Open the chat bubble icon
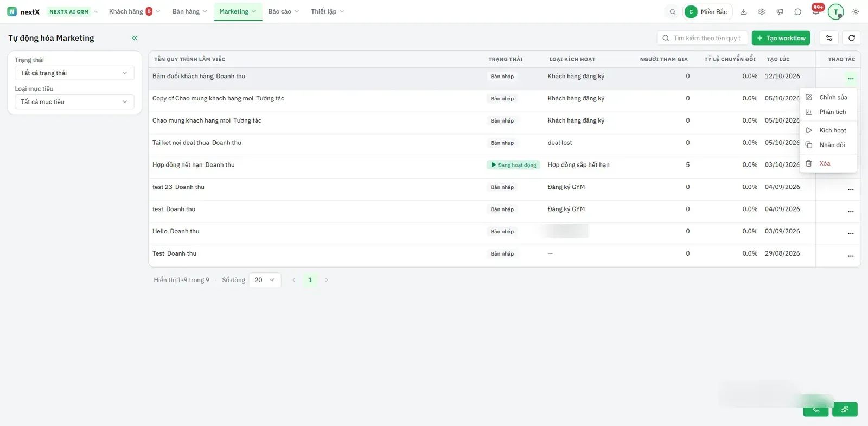 tap(797, 11)
